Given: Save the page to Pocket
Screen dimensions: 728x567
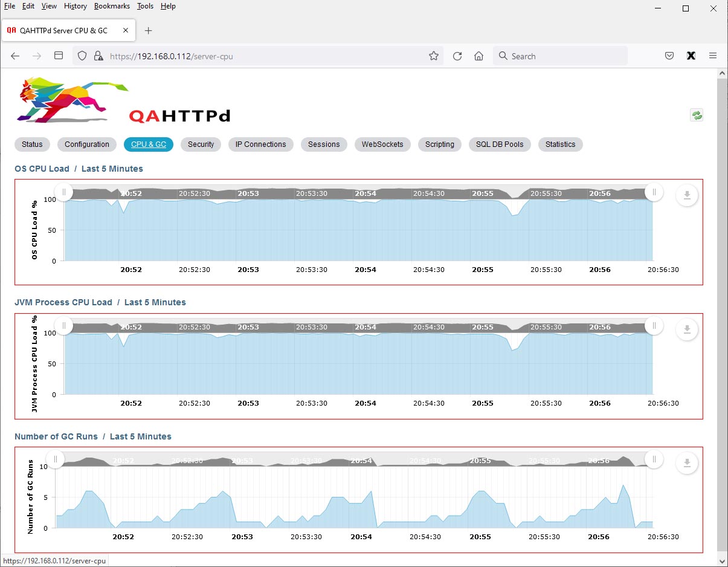Looking at the screenshot, I should tap(669, 56).
